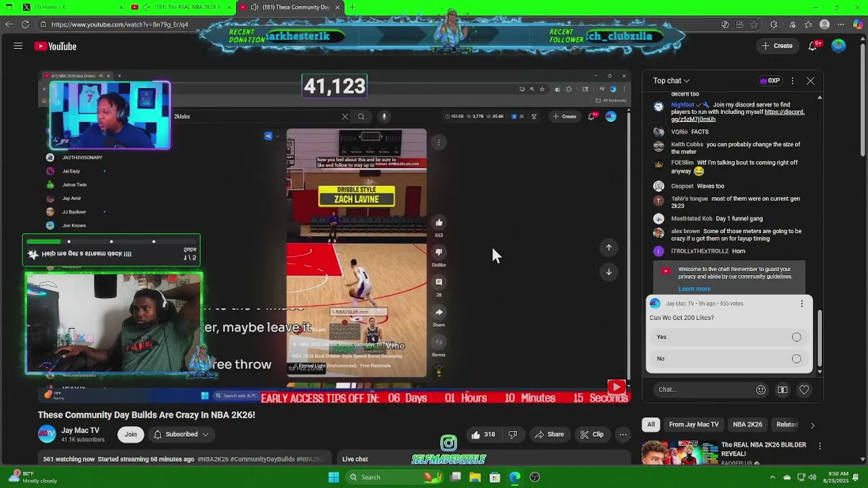Dislike the Zach LaVine Short
868x488 pixels.
(439, 252)
